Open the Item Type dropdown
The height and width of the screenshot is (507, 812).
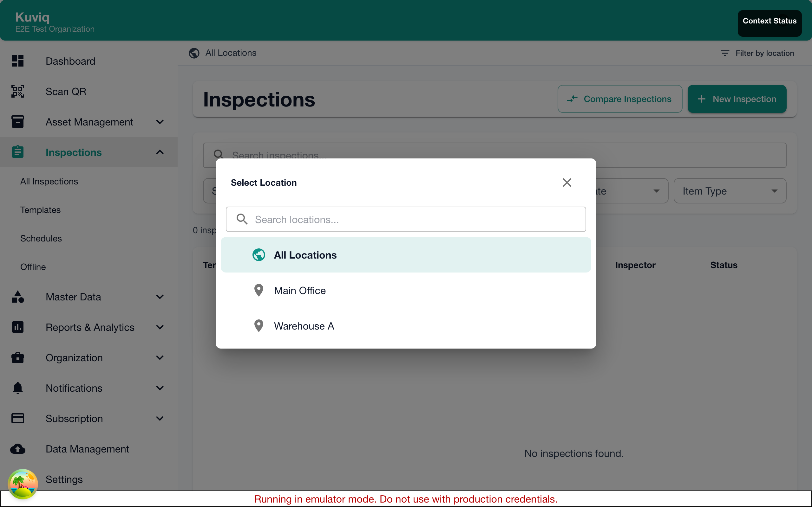[x=730, y=190]
